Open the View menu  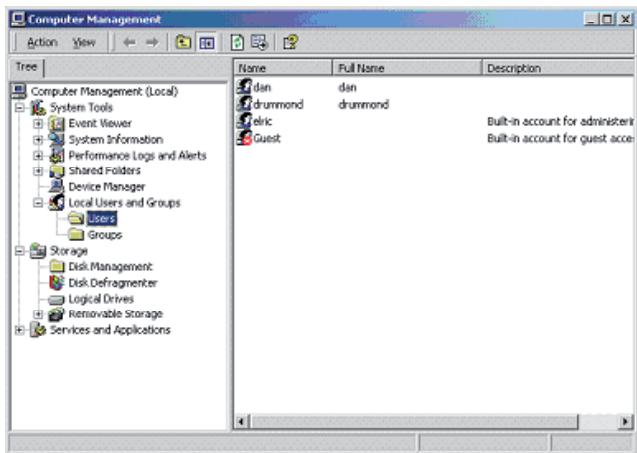click(84, 42)
